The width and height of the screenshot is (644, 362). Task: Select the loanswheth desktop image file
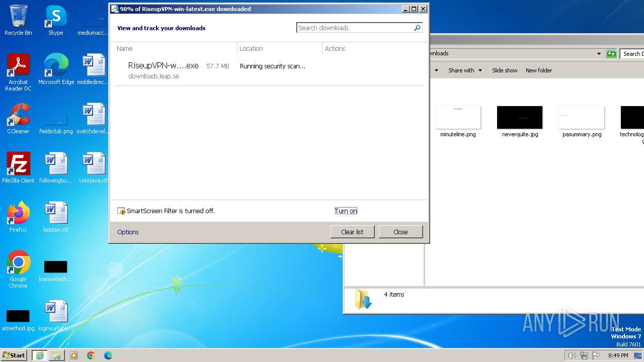pos(56,270)
